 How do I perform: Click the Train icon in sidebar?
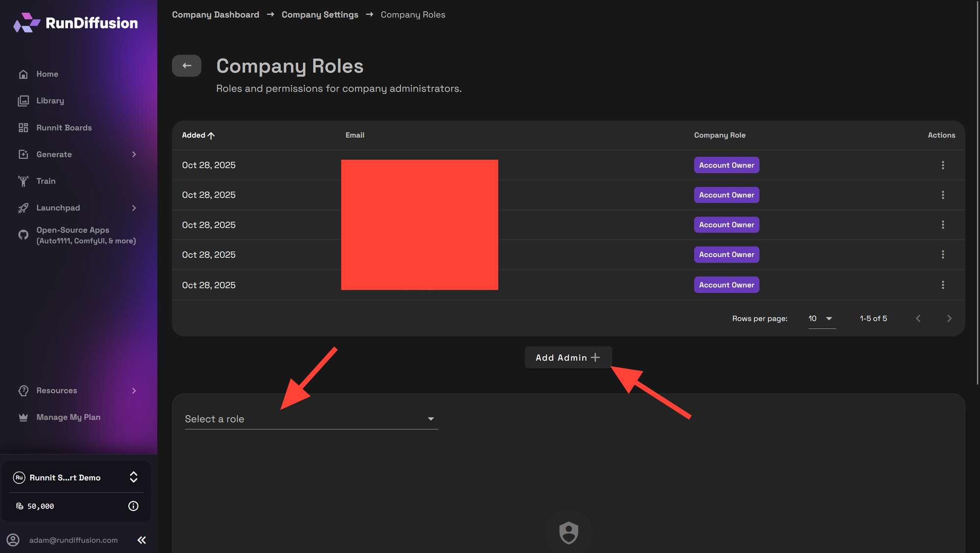coord(23,181)
